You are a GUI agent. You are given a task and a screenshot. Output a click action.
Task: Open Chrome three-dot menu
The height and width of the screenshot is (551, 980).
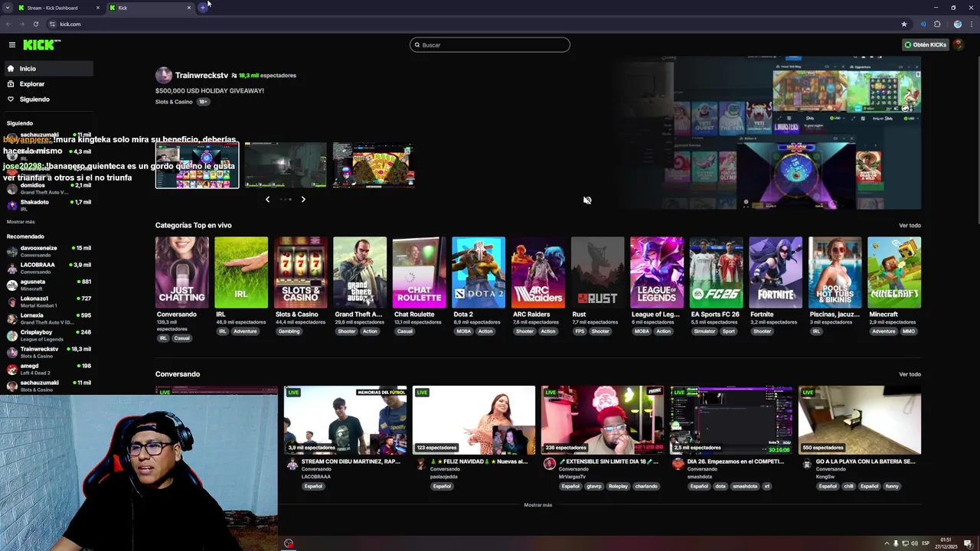pyautogui.click(x=970, y=24)
